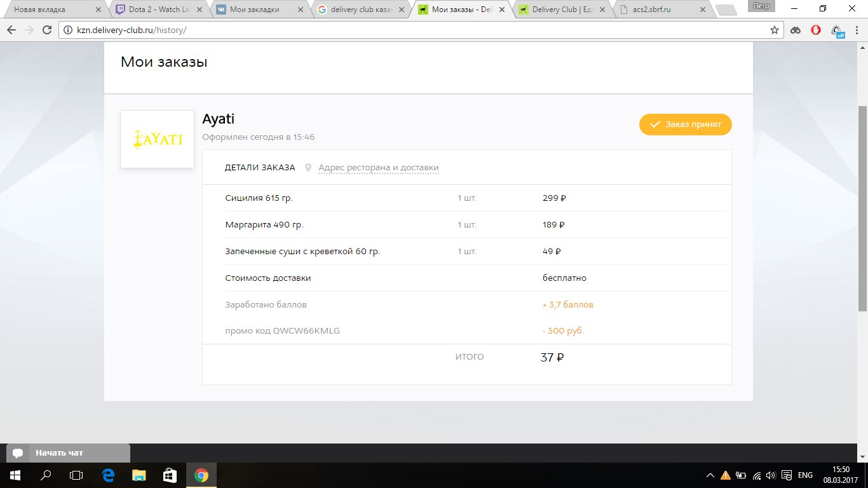Open Windows Store from taskbar
This screenshot has width=868, height=488.
pos(170,475)
